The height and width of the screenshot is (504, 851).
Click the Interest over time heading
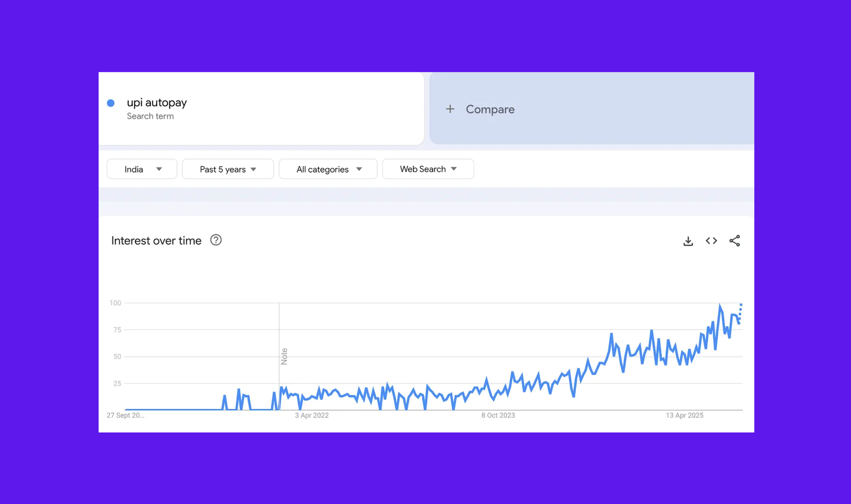tap(156, 241)
